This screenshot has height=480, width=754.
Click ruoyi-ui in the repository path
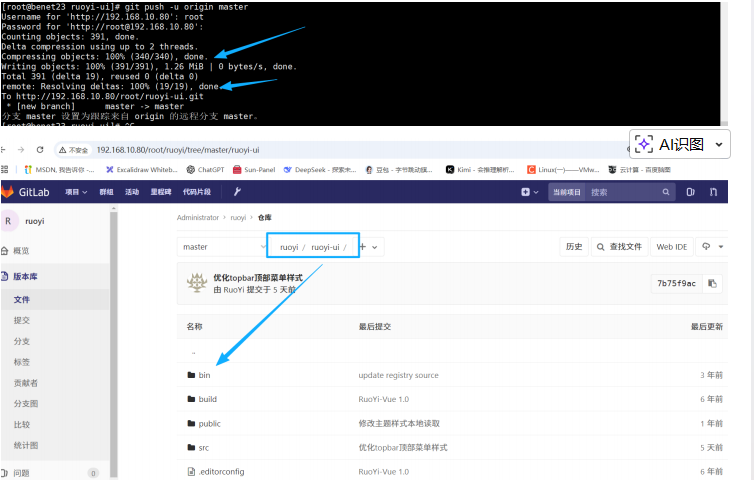(325, 247)
